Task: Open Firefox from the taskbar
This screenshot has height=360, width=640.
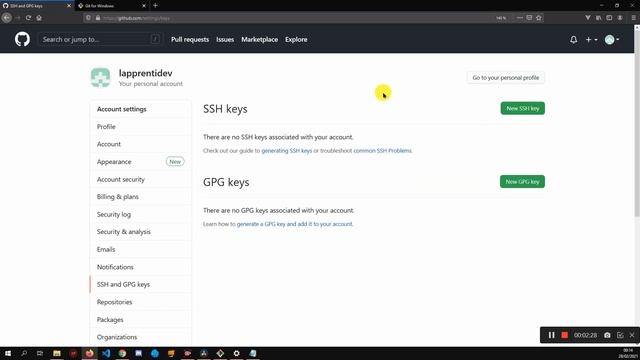Action: (x=89, y=353)
